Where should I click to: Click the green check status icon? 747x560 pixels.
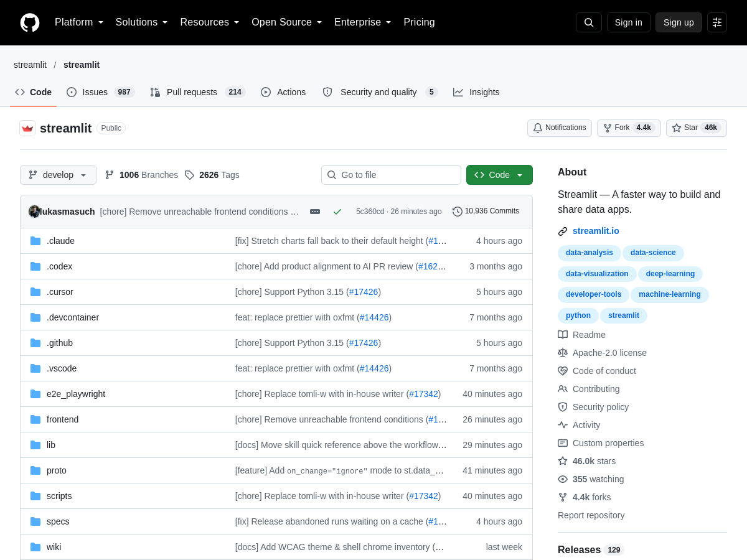337,212
